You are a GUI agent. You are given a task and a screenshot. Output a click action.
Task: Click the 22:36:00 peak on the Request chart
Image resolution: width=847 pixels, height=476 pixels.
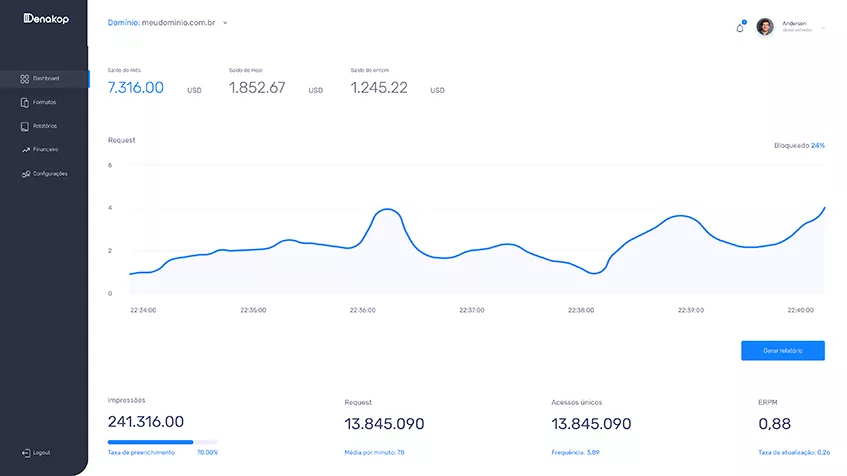pyautogui.click(x=386, y=211)
